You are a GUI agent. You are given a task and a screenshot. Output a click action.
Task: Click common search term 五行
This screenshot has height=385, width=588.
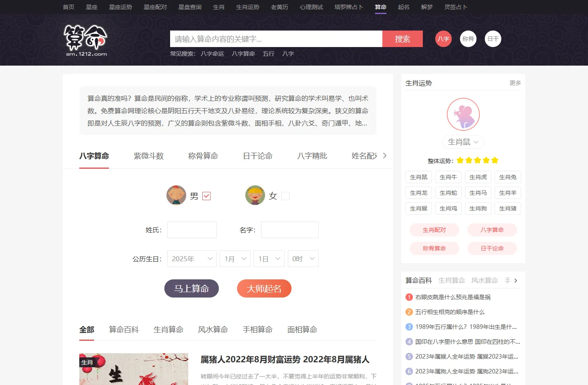[x=268, y=54]
